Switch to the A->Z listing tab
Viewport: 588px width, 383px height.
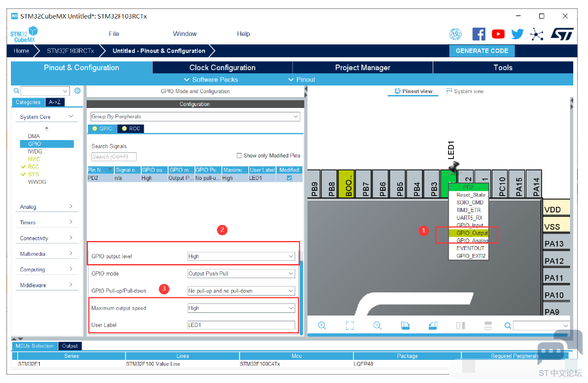pyautogui.click(x=55, y=102)
